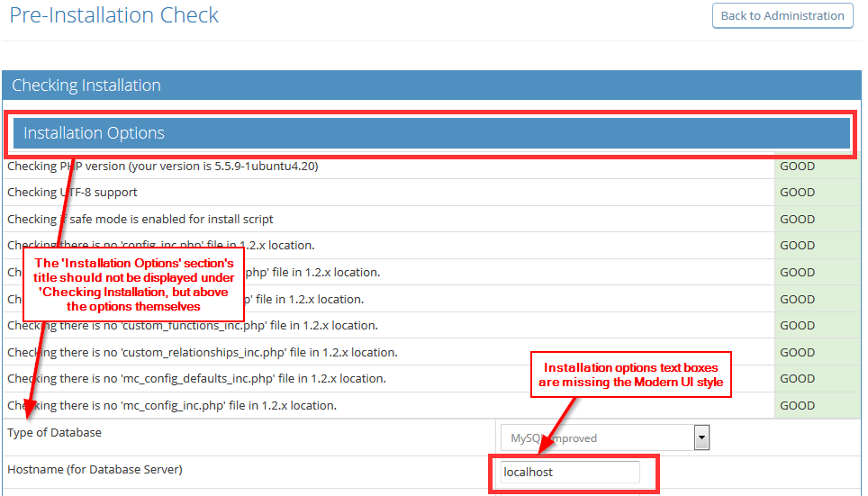The width and height of the screenshot is (868, 496).
Task: Click the Hostname field containing localhost
Action: [571, 472]
